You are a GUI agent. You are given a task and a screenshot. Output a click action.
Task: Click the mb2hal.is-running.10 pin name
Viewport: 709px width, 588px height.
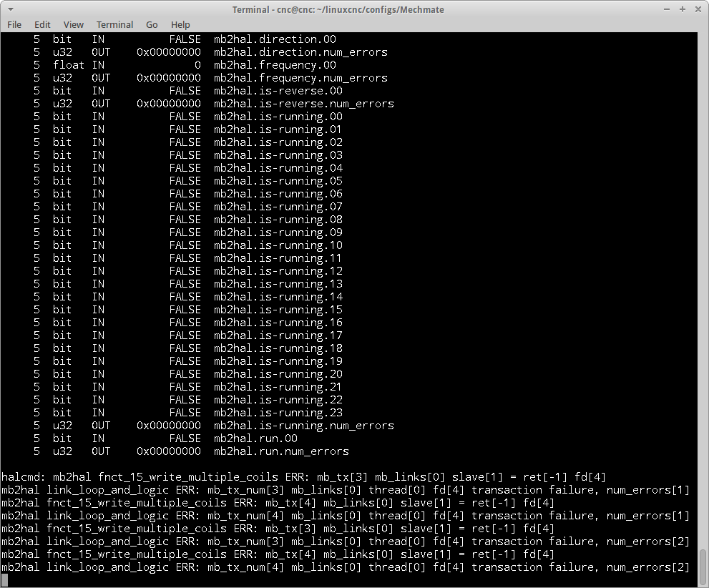[278, 245]
